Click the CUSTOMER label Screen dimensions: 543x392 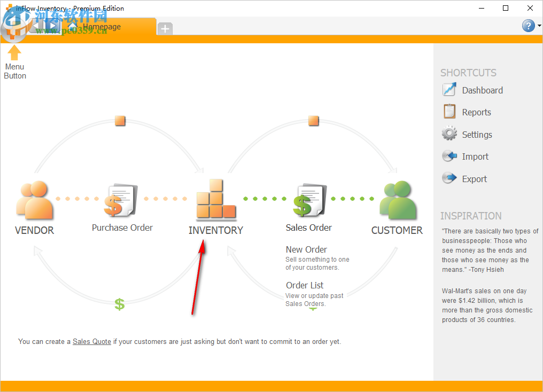tap(397, 230)
